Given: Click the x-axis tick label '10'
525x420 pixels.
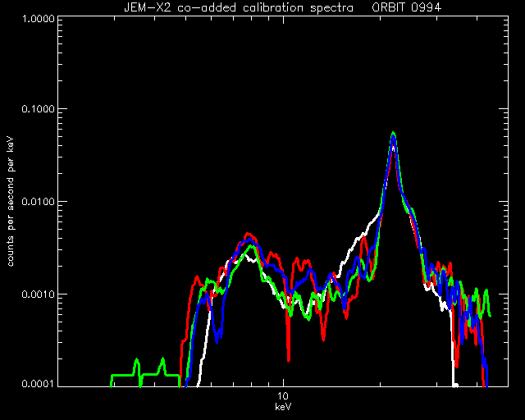Looking at the screenshot, I should 283,396.
